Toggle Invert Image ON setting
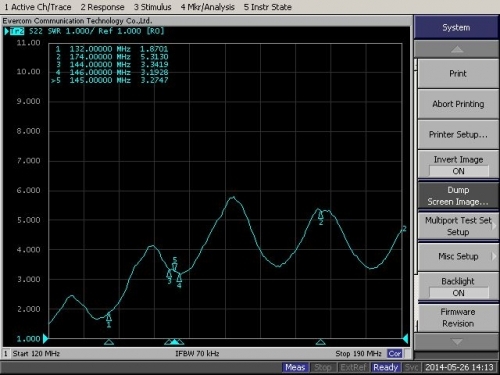Viewport: 500px width, 375px height. coord(458,165)
